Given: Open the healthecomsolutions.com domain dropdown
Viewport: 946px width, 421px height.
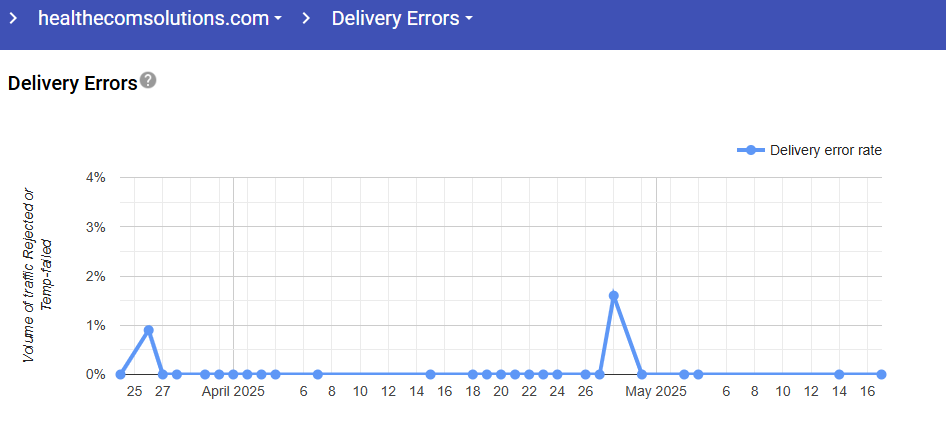Looking at the screenshot, I should click(x=159, y=18).
